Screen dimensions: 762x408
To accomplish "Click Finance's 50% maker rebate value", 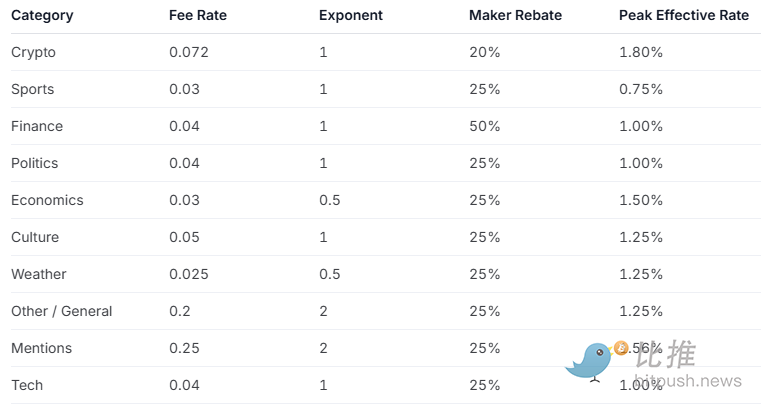I will click(485, 126).
